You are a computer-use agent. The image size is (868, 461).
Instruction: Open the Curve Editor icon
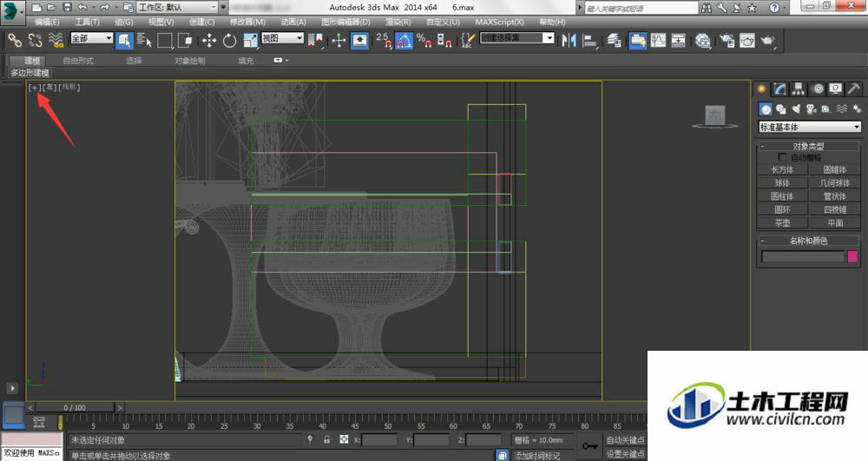[658, 41]
